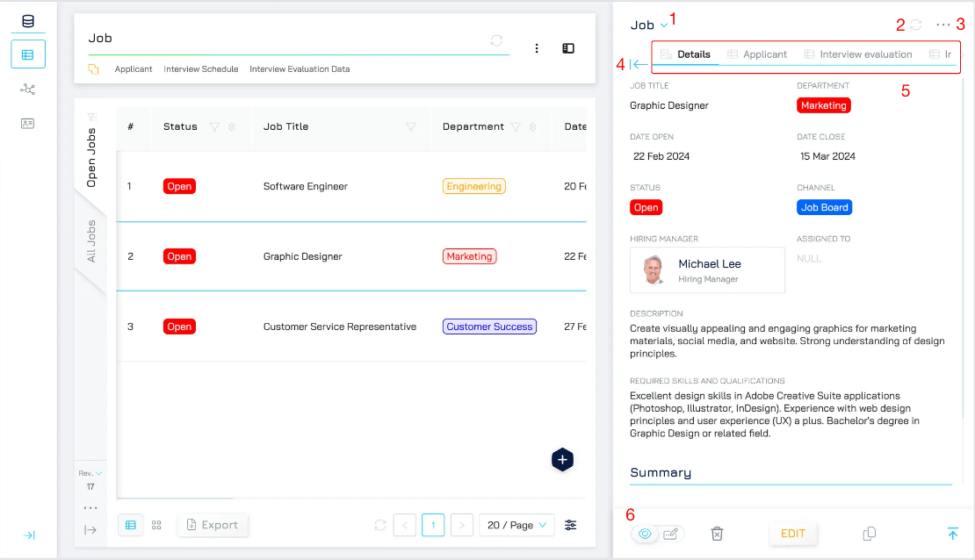Open the Applicant linked table link
The width and height of the screenshot is (975, 560).
point(134,69)
